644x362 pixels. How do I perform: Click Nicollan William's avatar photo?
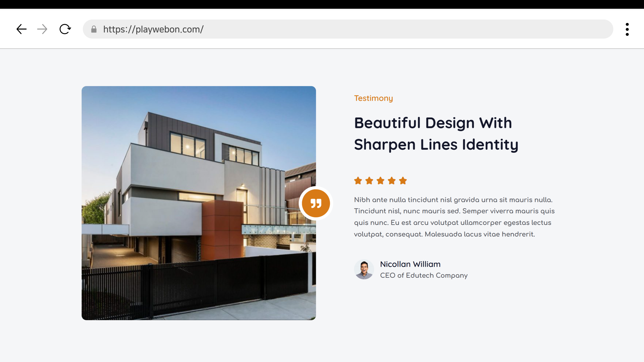click(364, 269)
